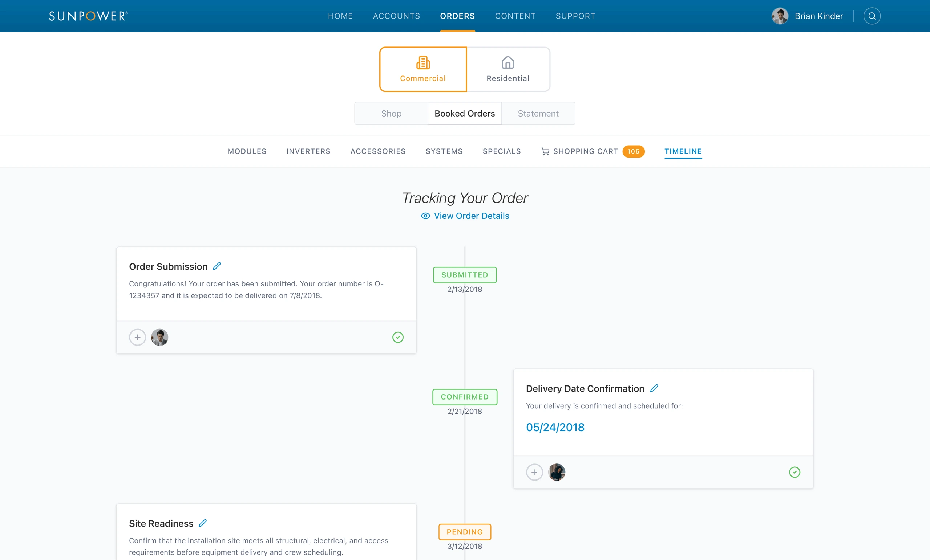The image size is (930, 560).
Task: Edit Delivery Date Confirmation via pencil icon
Action: coord(654,388)
